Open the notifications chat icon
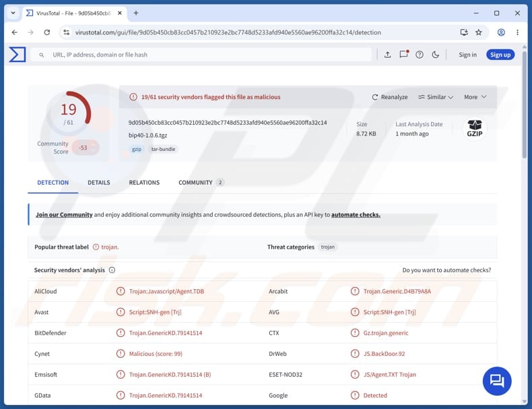Screen dimensions: 532x409 pyautogui.click(x=404, y=55)
